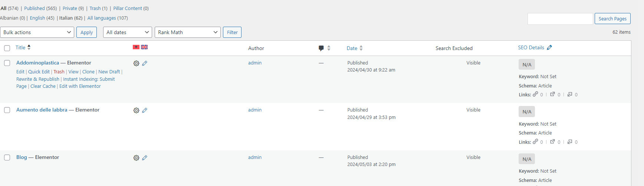Click gear icon in Aumento delle labbra row
This screenshot has height=186, width=644.
pyautogui.click(x=136, y=110)
